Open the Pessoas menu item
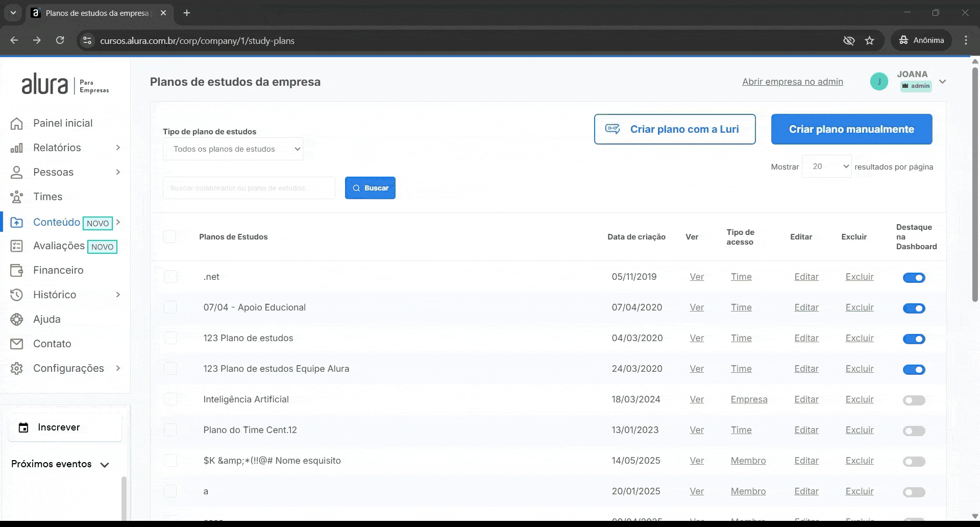Screen dimensions: 980x527 (x=54, y=173)
